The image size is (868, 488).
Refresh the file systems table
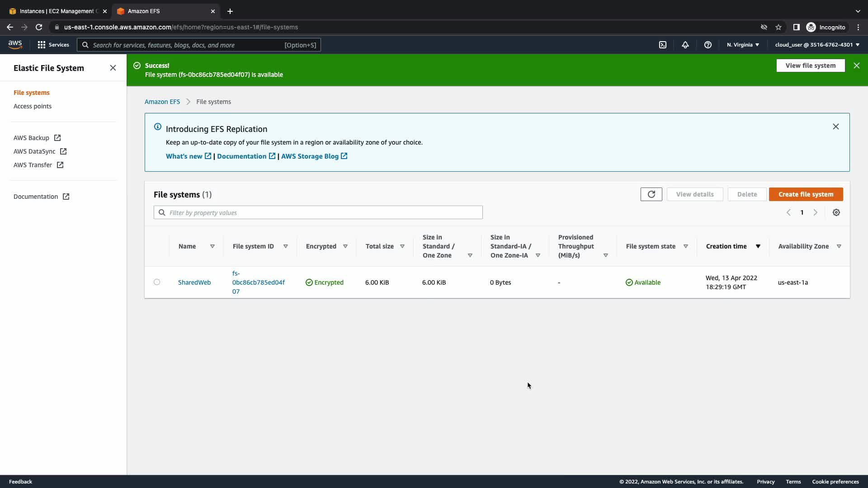click(x=651, y=194)
